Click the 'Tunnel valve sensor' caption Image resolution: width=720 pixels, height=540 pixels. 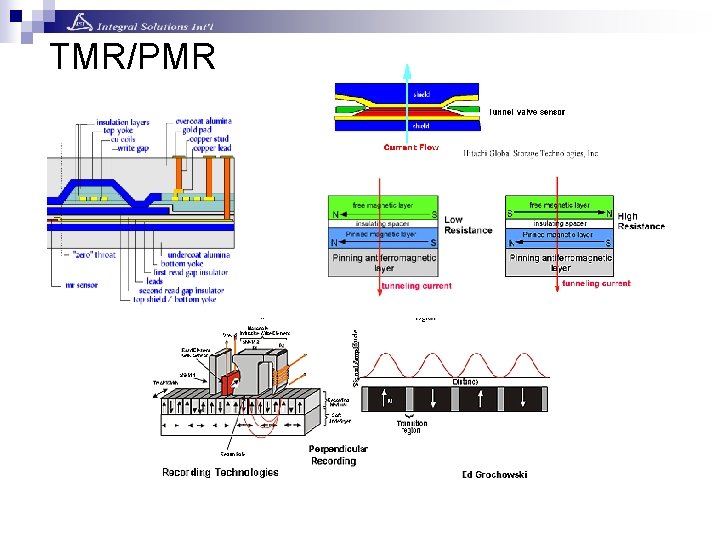click(x=527, y=112)
